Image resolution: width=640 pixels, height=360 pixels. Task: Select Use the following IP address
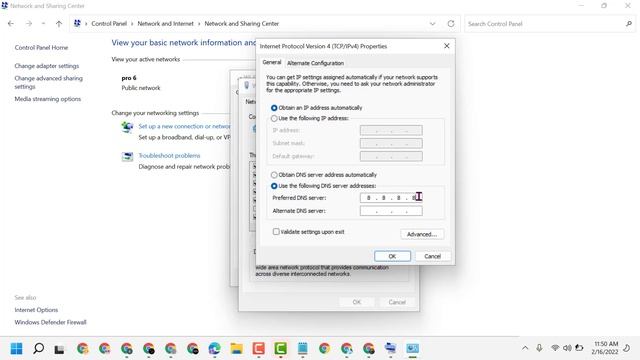click(274, 118)
